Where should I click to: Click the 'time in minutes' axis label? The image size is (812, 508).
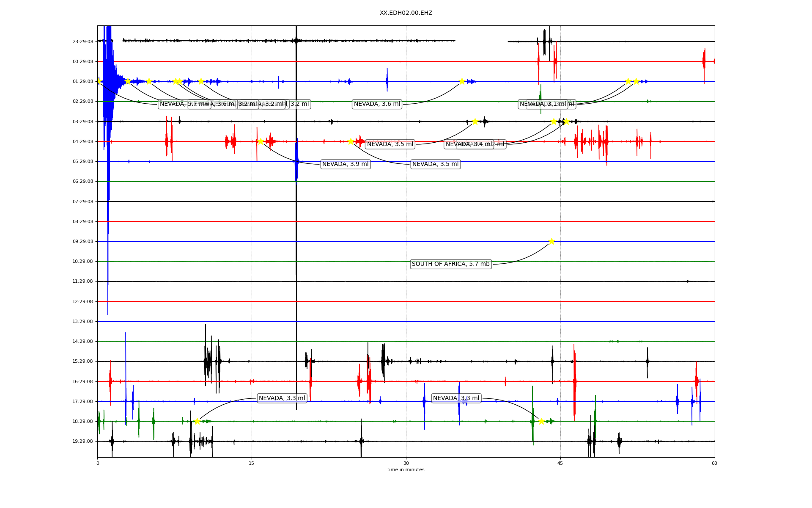406,470
